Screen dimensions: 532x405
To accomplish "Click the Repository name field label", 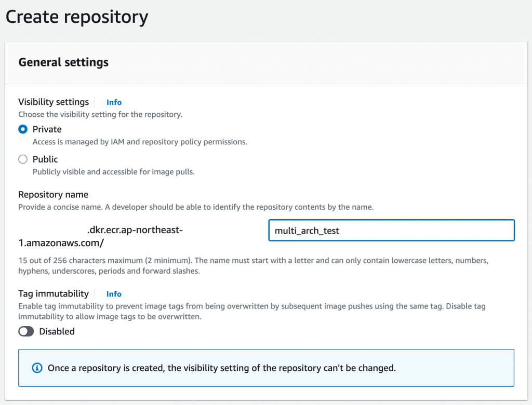I will [x=53, y=195].
